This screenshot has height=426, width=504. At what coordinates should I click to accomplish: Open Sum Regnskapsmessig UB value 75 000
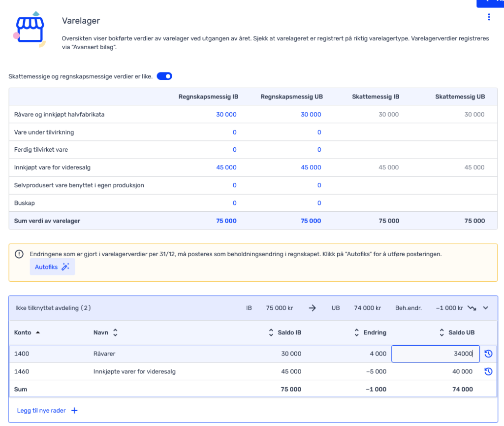tap(311, 221)
